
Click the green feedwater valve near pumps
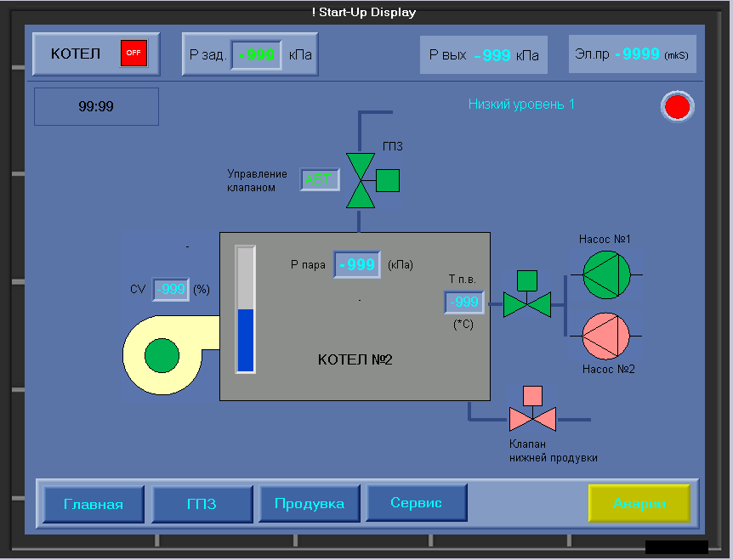coord(527,294)
